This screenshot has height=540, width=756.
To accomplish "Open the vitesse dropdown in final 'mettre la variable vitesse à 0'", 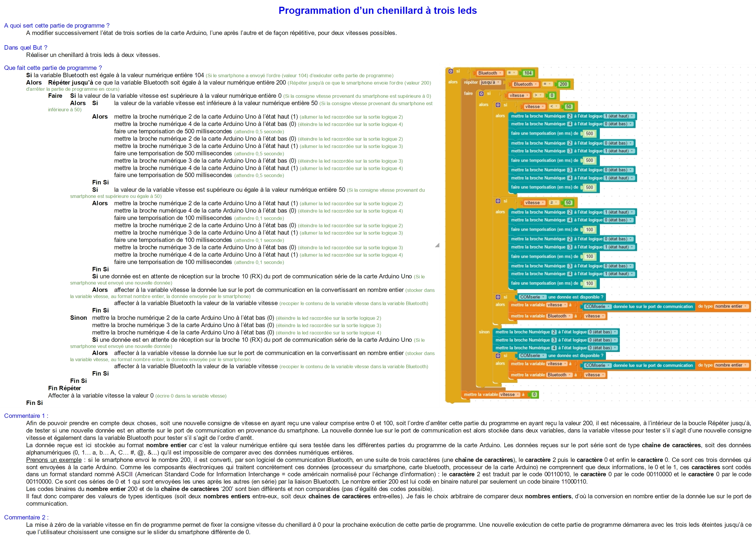I will pos(509,395).
